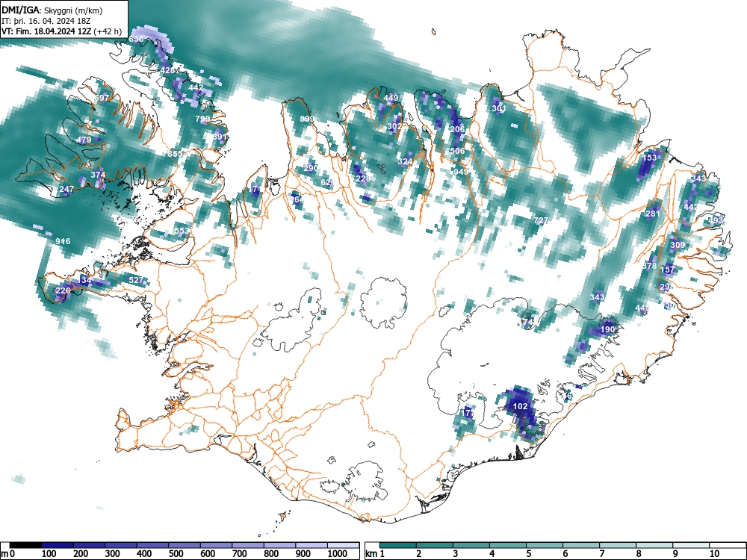
Task: Click the 656 visibility value on the map
Action: pos(136,39)
